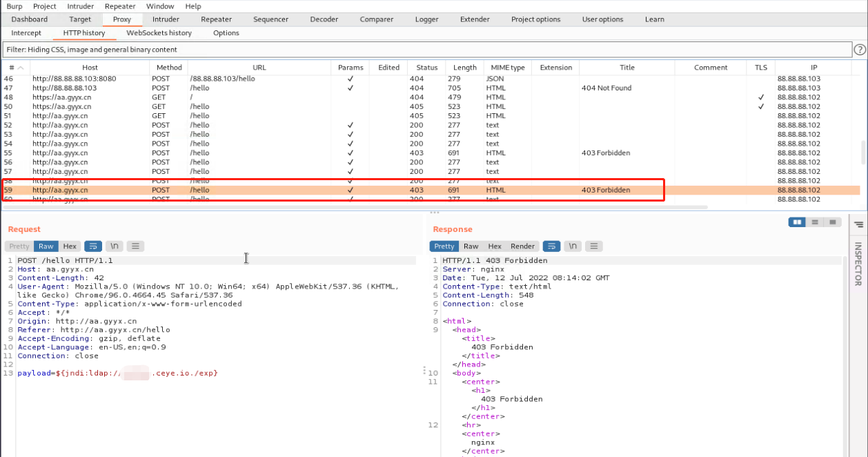Sort by the # column arrow
The height and width of the screenshot is (457, 868).
coord(21,68)
